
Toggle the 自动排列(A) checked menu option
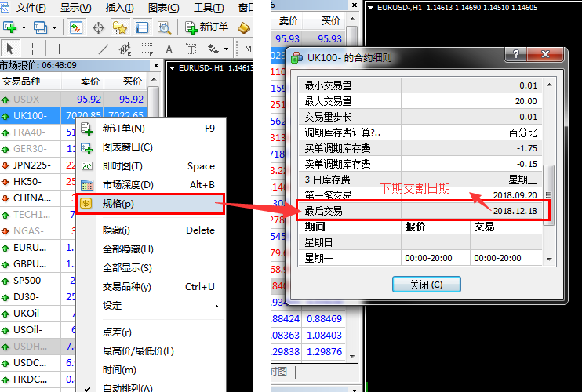click(127, 387)
